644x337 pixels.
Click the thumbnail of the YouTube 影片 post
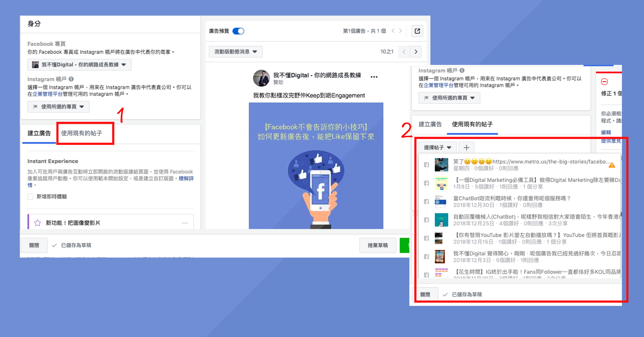[439, 238]
